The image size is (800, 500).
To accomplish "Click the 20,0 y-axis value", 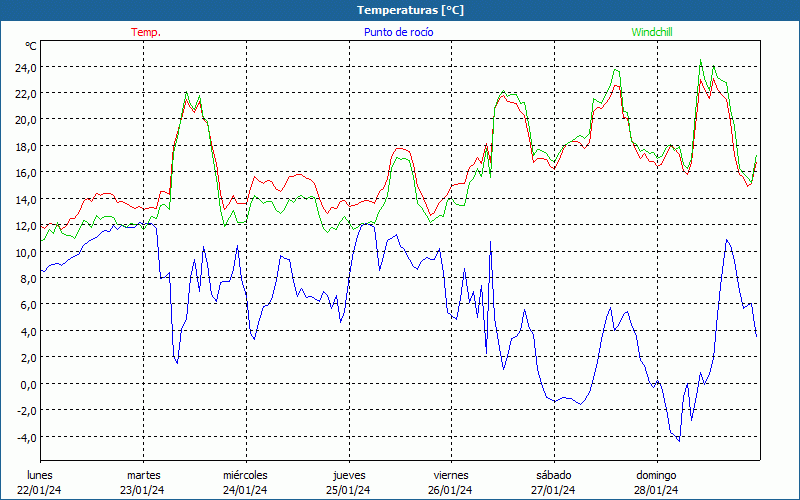I will (26, 120).
